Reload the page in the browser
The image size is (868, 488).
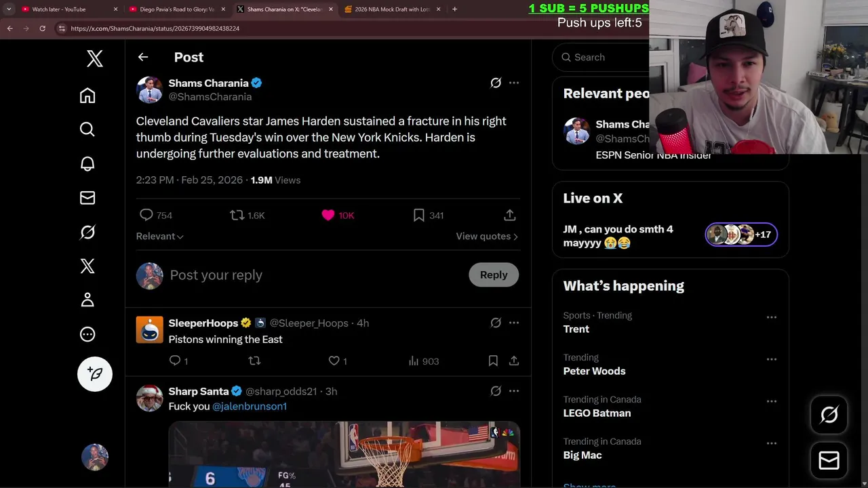[x=42, y=28]
